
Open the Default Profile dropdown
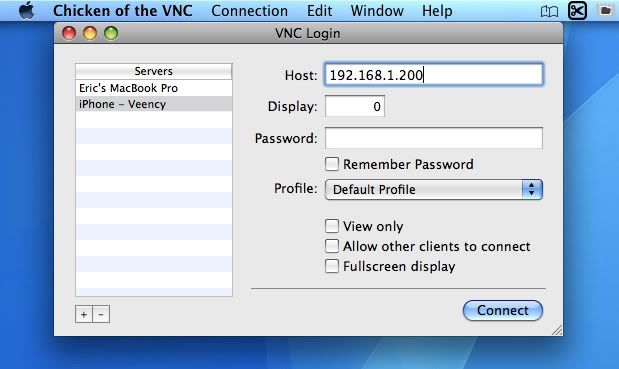point(434,189)
